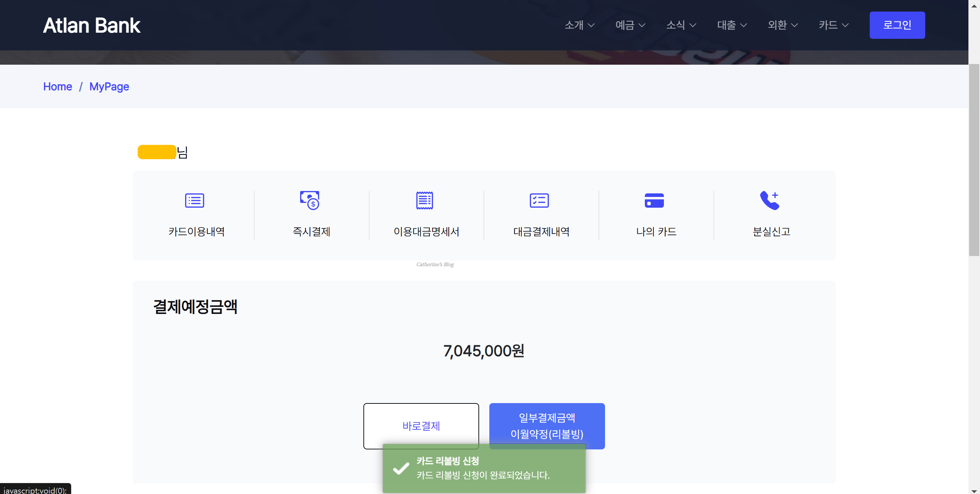Viewport: 980px width, 494px height.
Task: Click the Atlan Bank logo
Action: click(x=92, y=25)
